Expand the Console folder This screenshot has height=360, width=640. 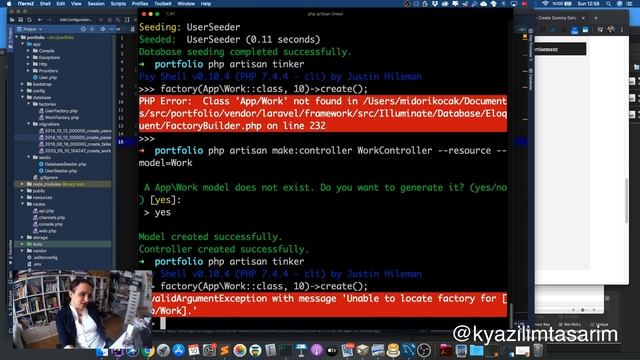29,51
